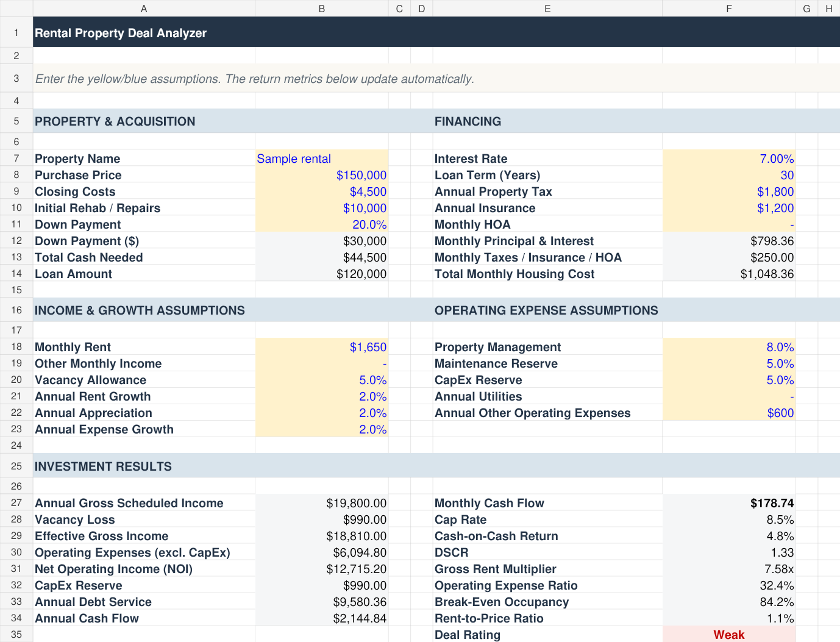This screenshot has width=840, height=642.
Task: Select the Monthly Cash Flow value $178.74
Action: pos(728,503)
